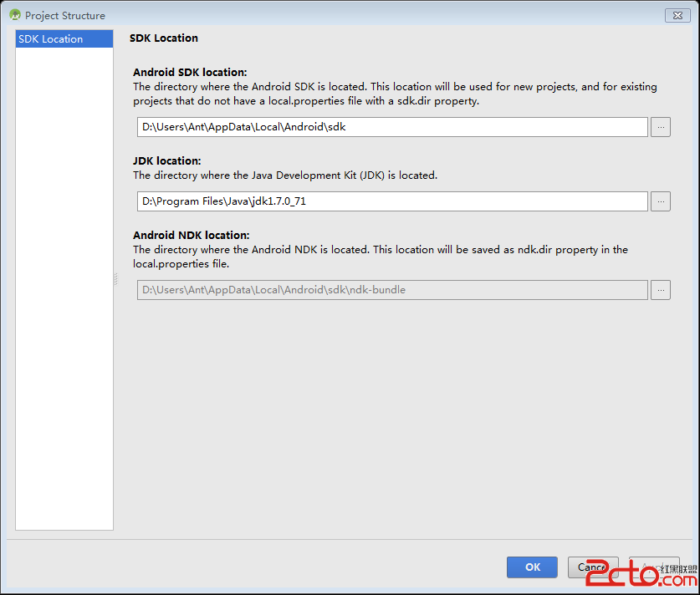Click the Android SDK location path field

[392, 127]
